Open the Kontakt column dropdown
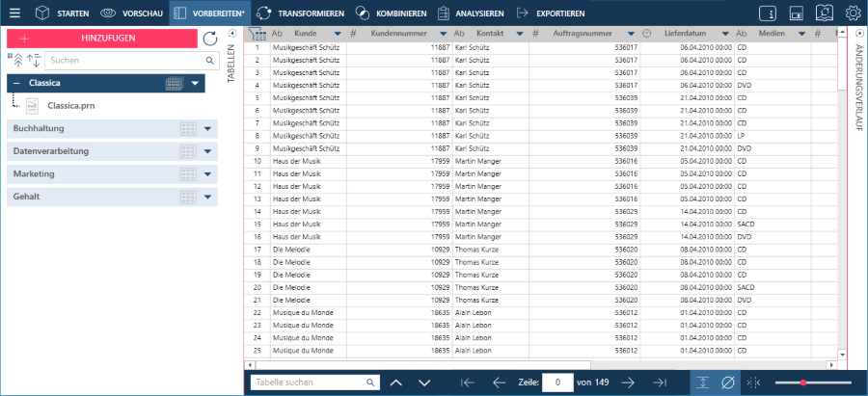 click(x=520, y=34)
